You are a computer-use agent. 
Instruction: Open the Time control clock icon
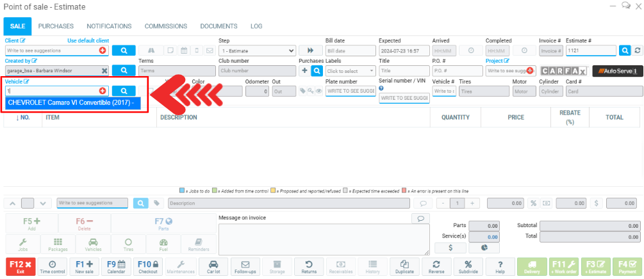pyautogui.click(x=53, y=266)
